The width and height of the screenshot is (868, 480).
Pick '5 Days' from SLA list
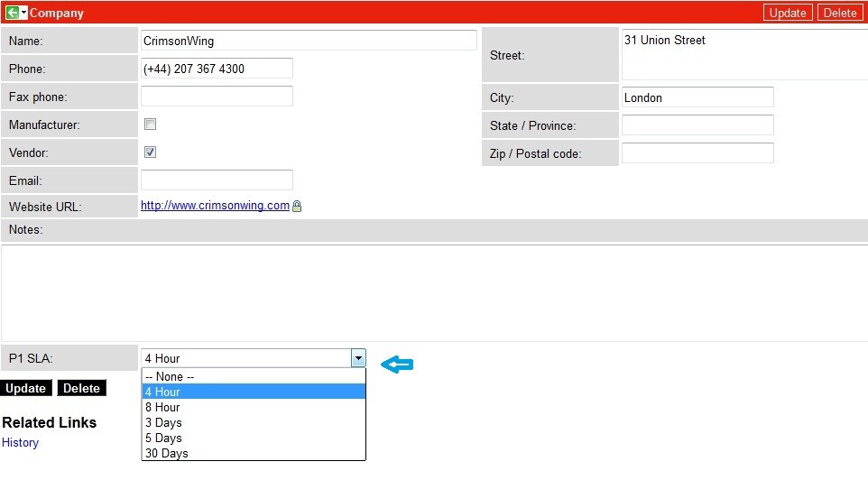coord(254,438)
